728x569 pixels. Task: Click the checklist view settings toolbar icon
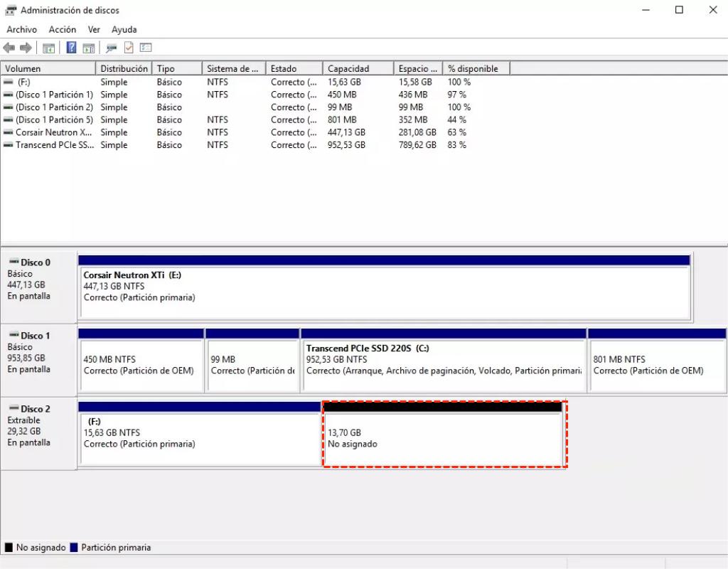point(145,48)
